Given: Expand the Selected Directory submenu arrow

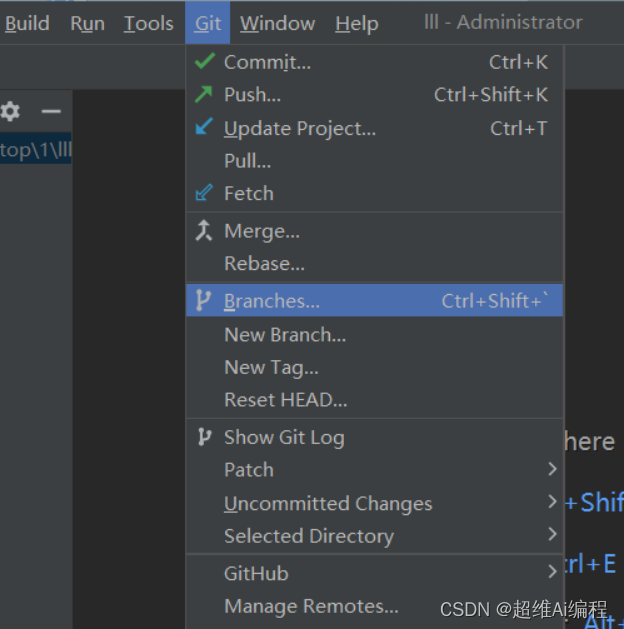Looking at the screenshot, I should click(x=553, y=534).
